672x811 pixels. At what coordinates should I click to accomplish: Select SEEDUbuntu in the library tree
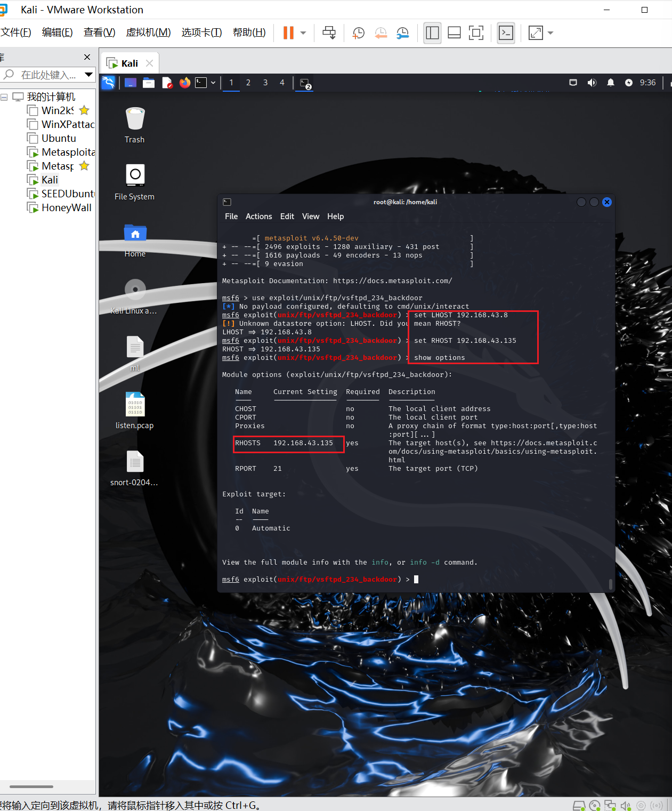point(61,194)
